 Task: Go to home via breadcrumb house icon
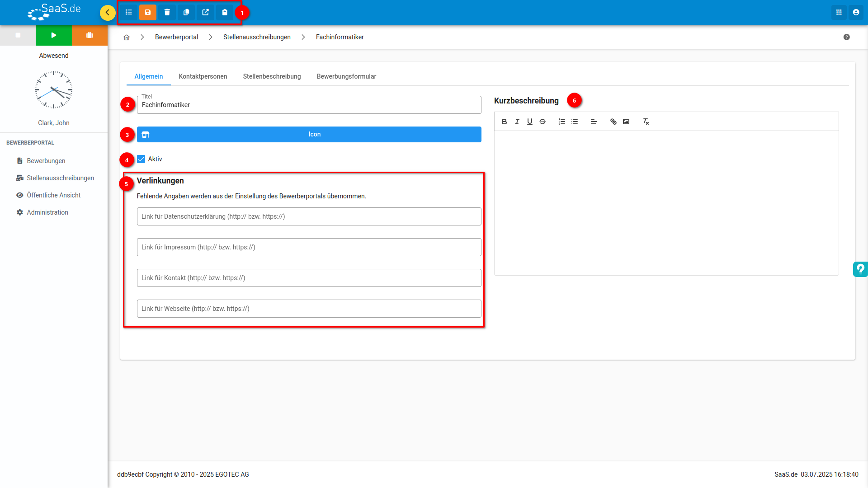(x=127, y=38)
